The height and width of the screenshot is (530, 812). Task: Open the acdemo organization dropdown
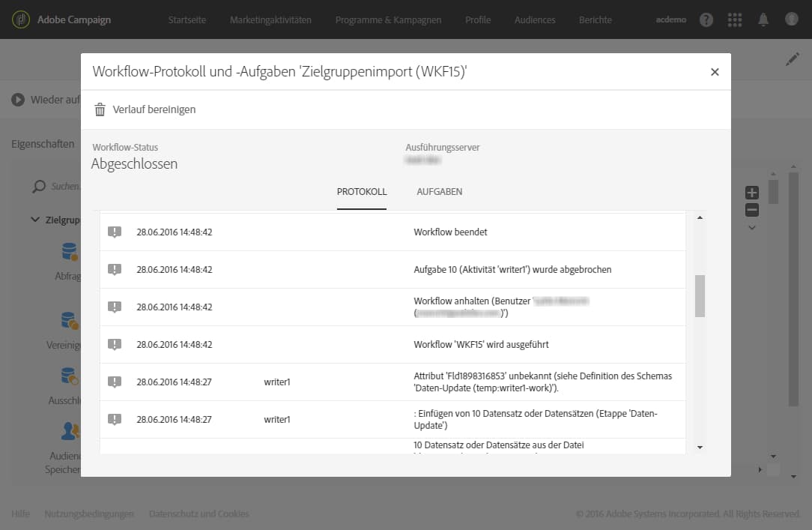(670, 20)
